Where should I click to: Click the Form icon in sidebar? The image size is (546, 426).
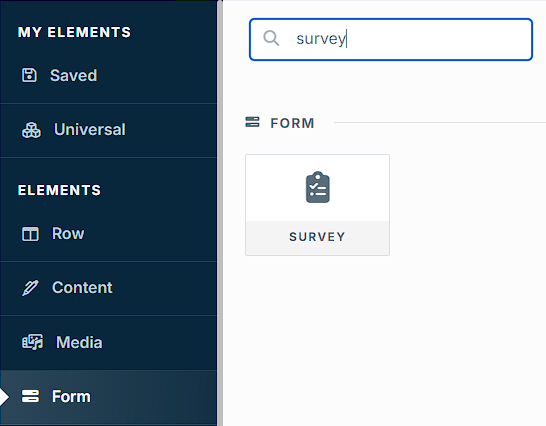click(x=30, y=396)
